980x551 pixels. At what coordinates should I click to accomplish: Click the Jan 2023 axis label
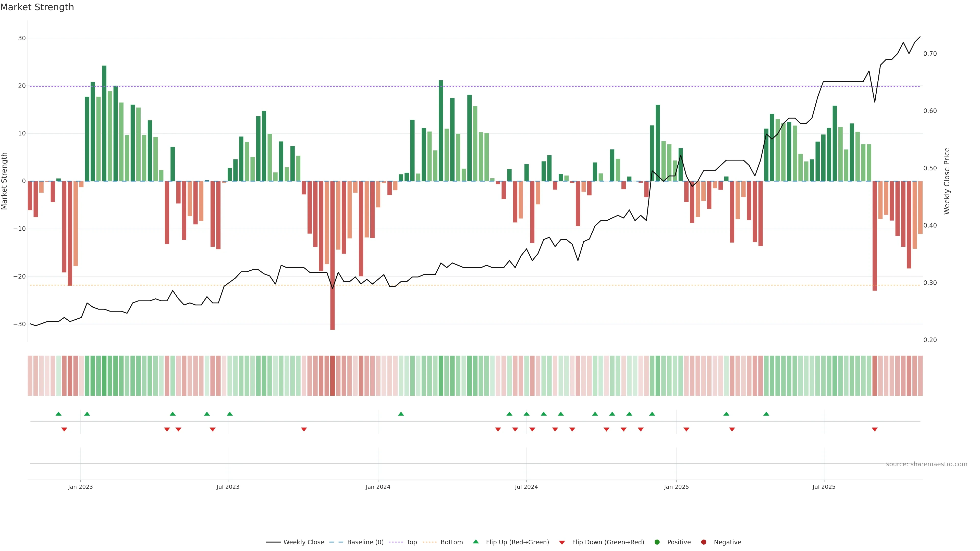80,487
